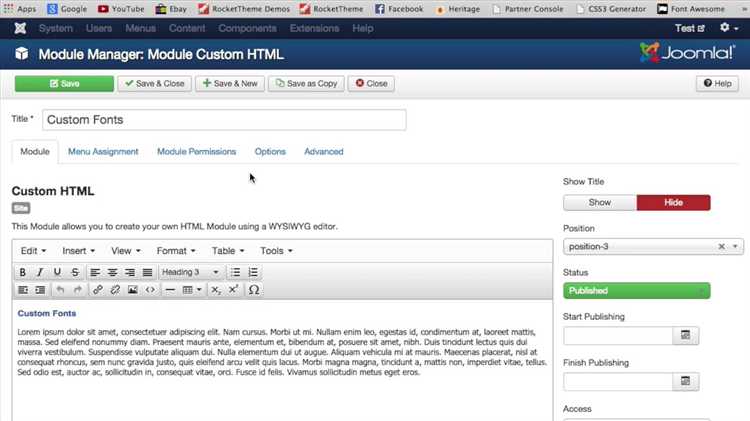The width and height of the screenshot is (750, 421).
Task: Align text right
Action: pyautogui.click(x=130, y=272)
